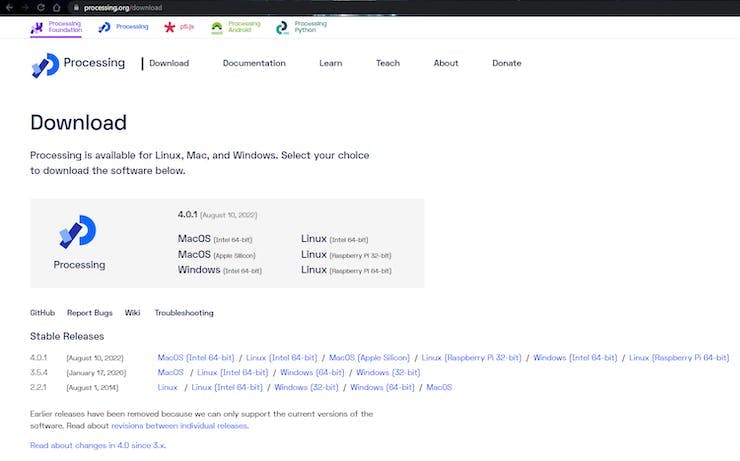Open the GitHub link
The width and height of the screenshot is (740, 461).
[42, 313]
